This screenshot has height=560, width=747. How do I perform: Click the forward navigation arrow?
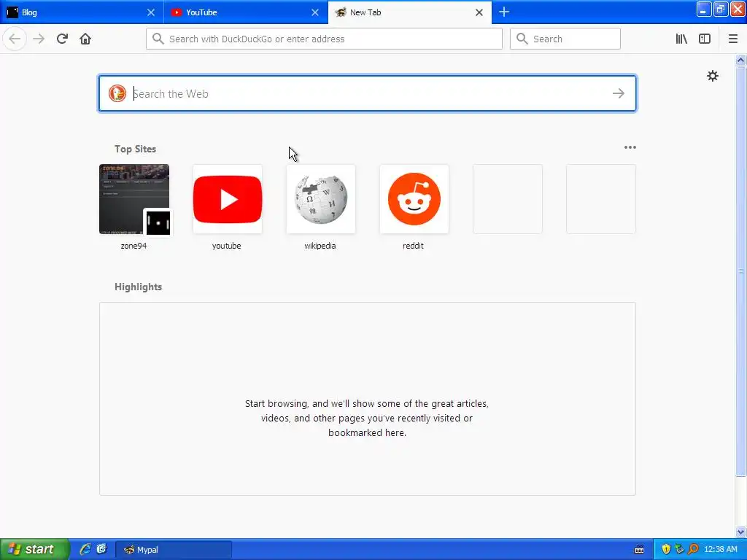[39, 39]
